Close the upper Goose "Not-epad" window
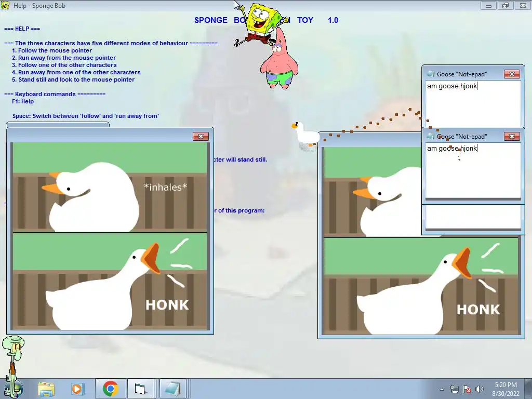 click(x=512, y=74)
